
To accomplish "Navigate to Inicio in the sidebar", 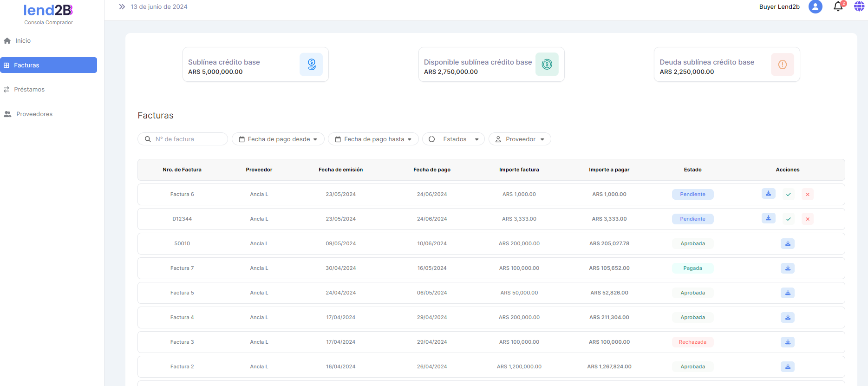I will coord(23,40).
